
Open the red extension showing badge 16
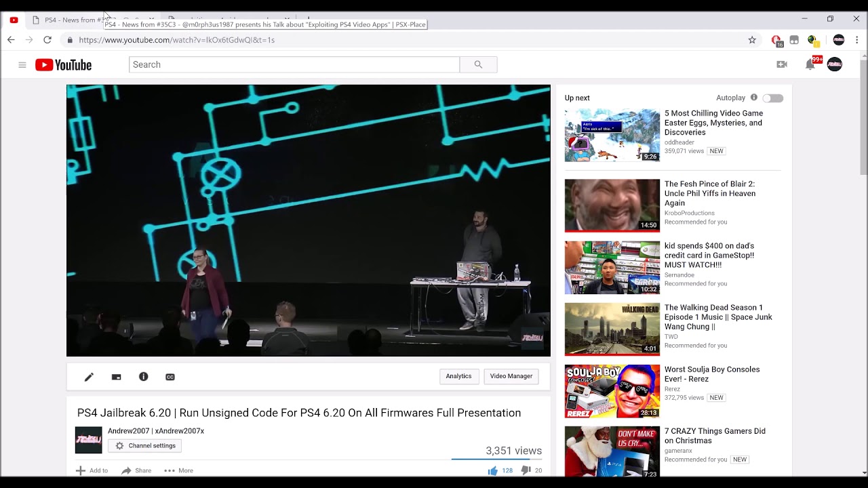[x=776, y=41]
